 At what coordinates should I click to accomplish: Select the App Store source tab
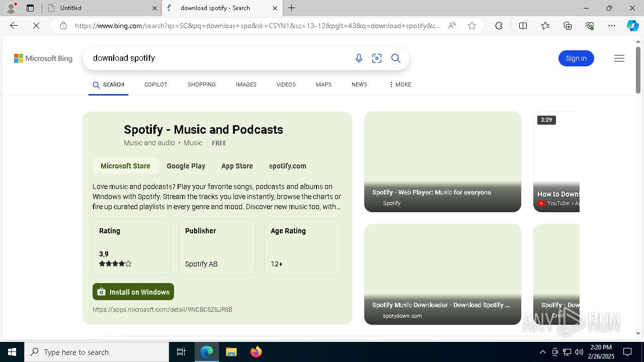(x=237, y=166)
